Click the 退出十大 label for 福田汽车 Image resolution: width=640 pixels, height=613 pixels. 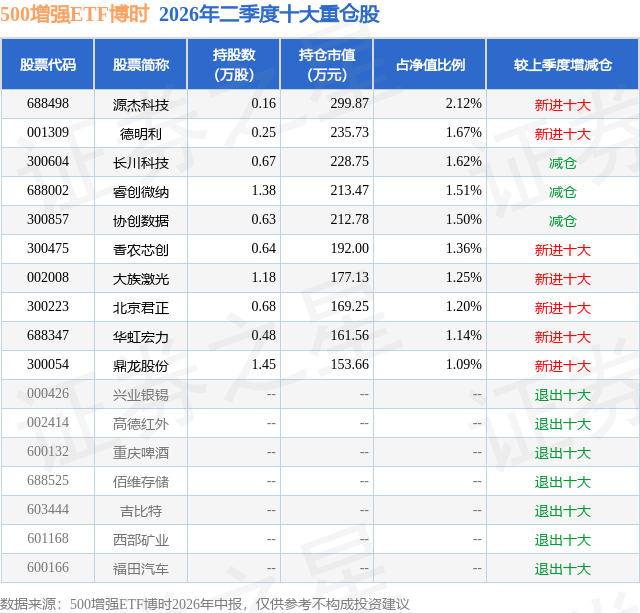pyautogui.click(x=562, y=569)
